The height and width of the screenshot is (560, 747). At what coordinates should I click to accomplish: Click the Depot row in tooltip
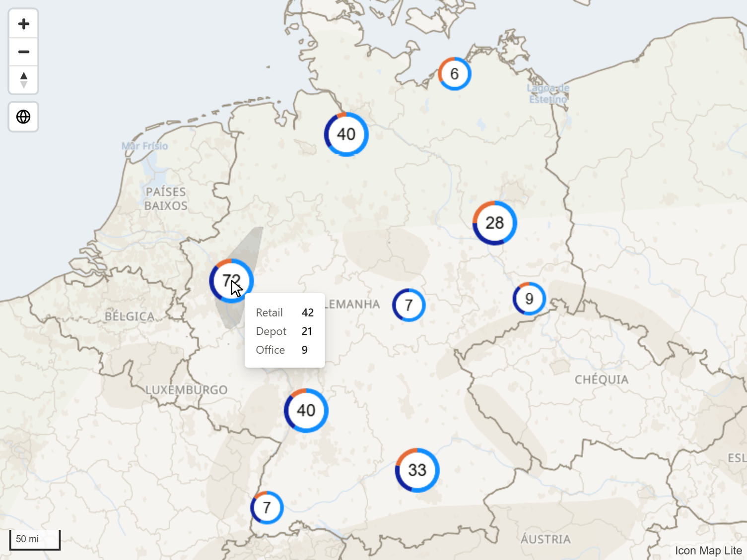click(285, 331)
